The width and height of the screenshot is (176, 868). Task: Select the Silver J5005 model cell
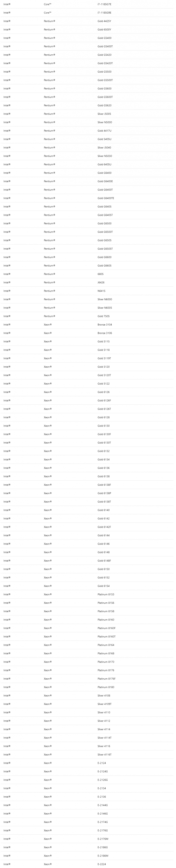[x=104, y=114]
